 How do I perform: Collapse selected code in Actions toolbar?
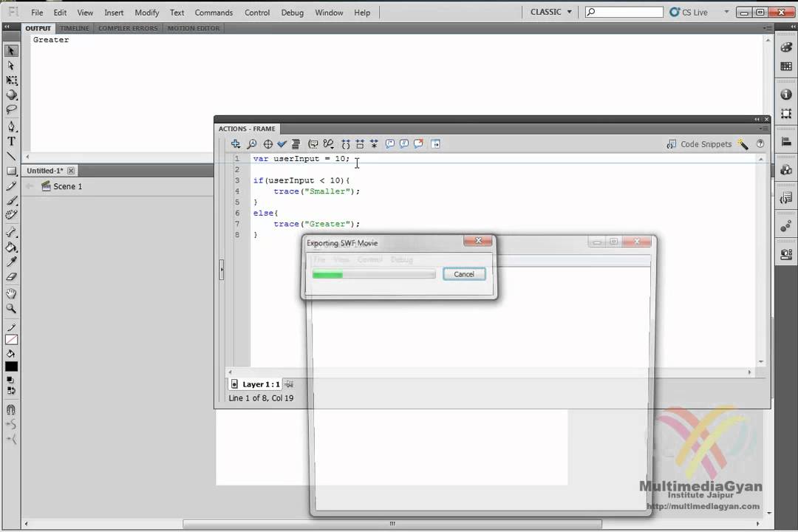(x=360, y=144)
